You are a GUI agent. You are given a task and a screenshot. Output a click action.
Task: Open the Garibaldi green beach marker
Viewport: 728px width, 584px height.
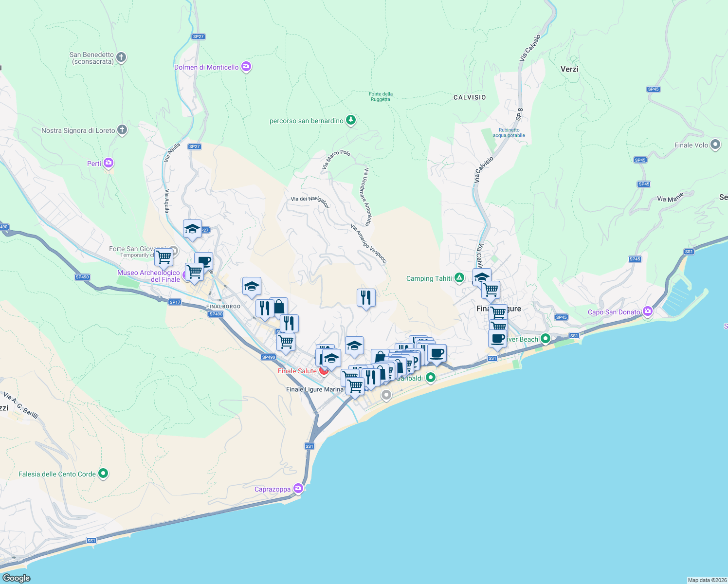[x=431, y=377]
